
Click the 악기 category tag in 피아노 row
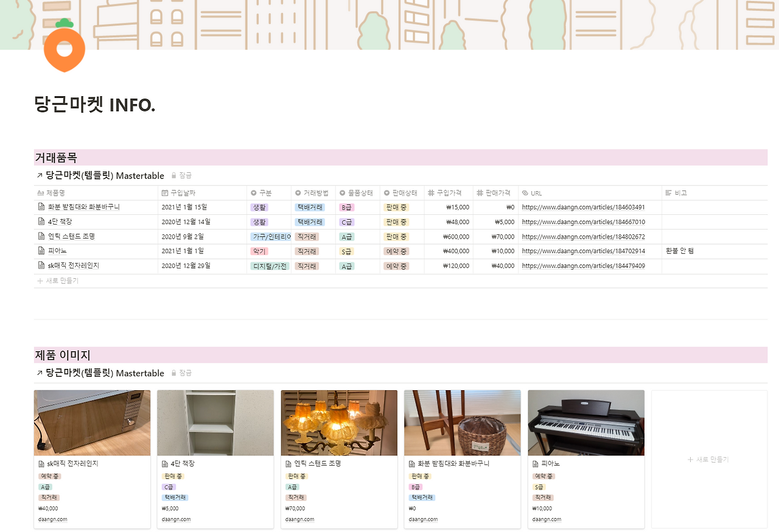[259, 251]
